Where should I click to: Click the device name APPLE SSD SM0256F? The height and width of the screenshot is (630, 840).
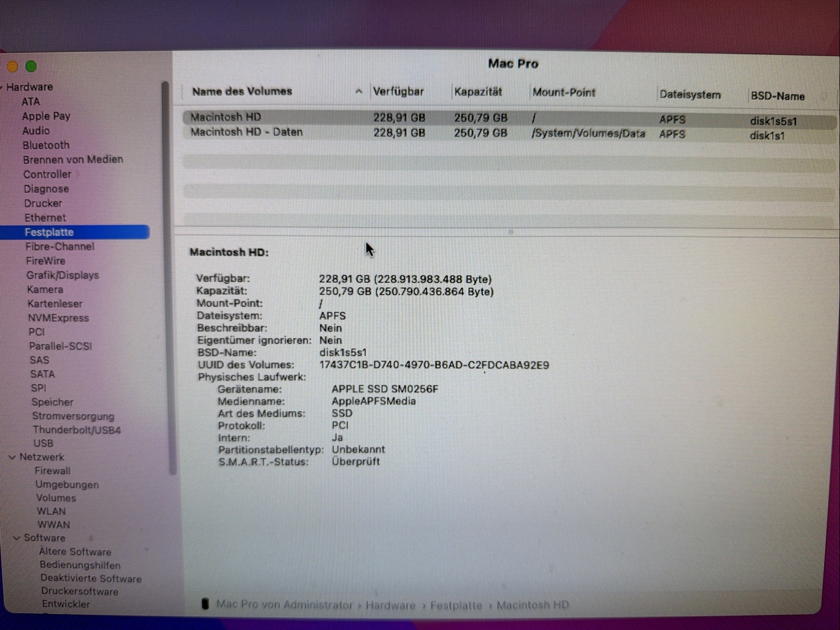[385, 389]
